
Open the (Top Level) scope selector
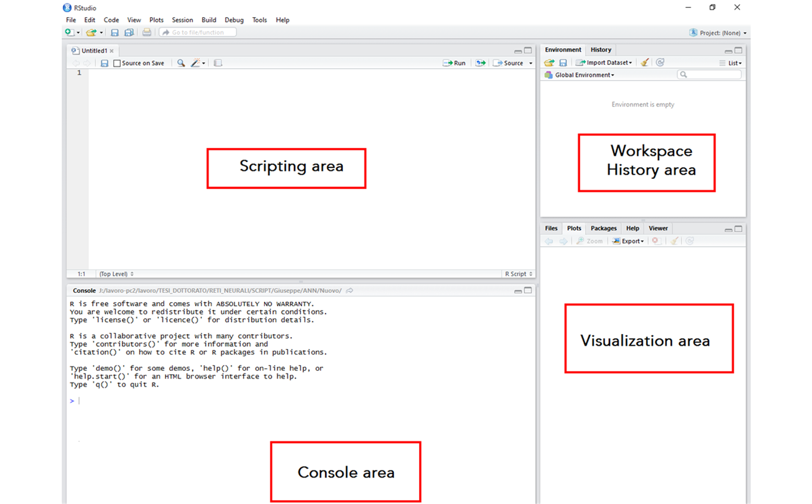click(117, 274)
